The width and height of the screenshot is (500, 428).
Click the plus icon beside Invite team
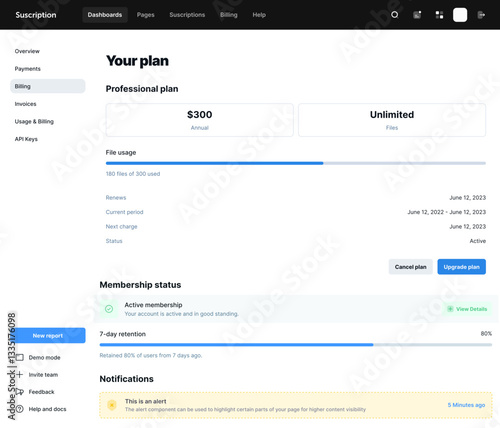tap(20, 375)
